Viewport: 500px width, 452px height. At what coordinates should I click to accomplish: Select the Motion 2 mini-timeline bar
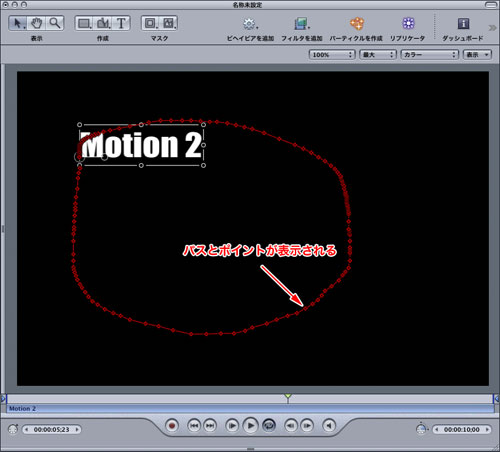(x=250, y=409)
